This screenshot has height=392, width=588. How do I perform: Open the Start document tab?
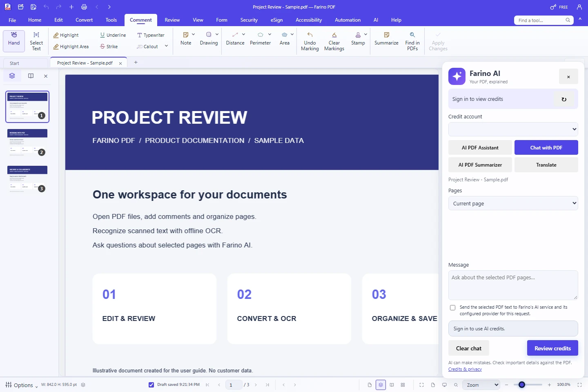pos(25,63)
